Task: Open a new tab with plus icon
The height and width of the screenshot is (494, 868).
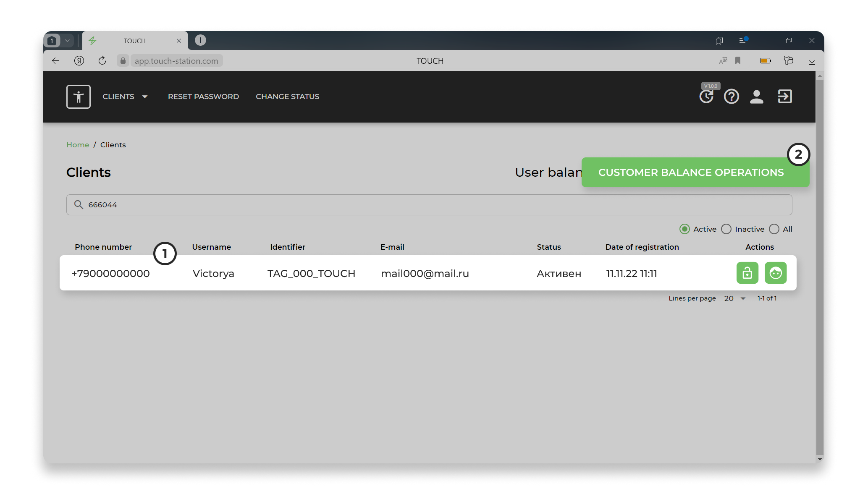Action: click(x=201, y=40)
